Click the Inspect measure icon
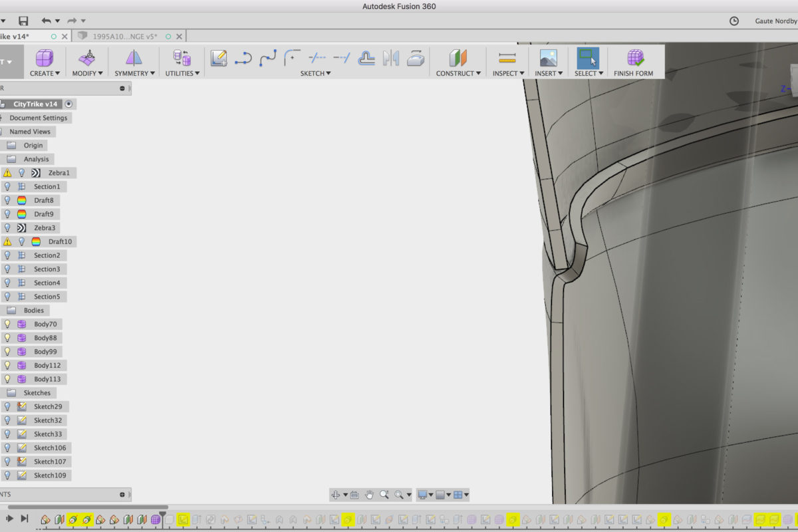The image size is (798, 532). 507,58
